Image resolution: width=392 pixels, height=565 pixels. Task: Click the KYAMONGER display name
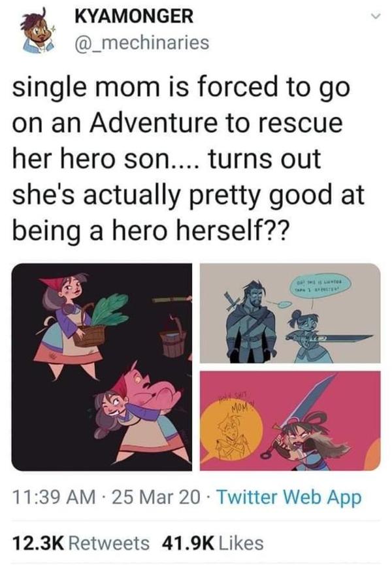[x=134, y=16]
